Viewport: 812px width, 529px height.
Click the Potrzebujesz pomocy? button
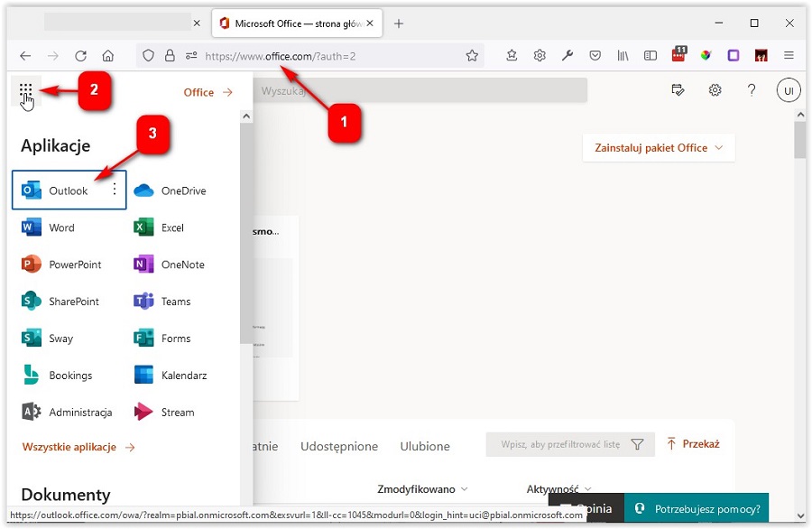tap(697, 508)
